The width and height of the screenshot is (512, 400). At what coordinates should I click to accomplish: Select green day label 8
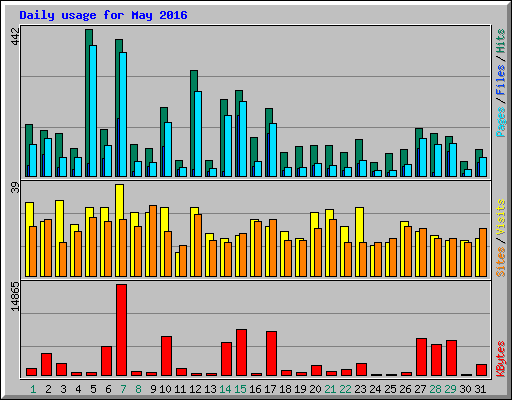(138, 389)
